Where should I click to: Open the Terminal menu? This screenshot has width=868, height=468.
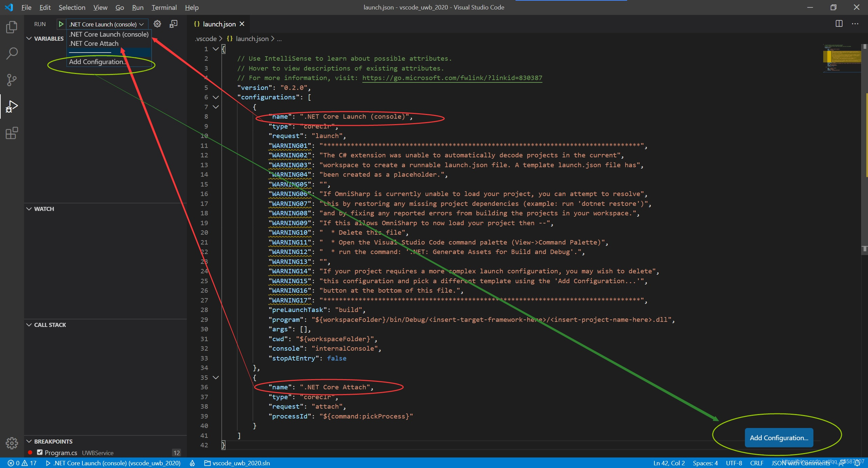[164, 7]
